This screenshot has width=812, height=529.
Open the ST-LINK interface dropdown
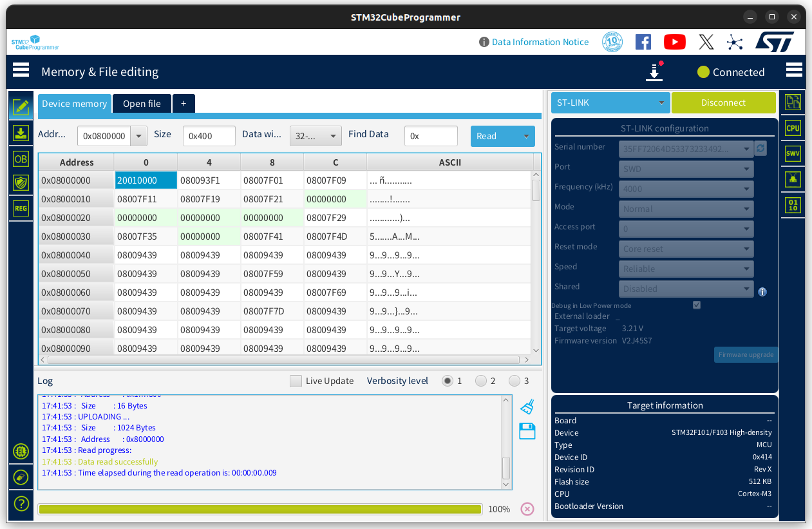611,102
